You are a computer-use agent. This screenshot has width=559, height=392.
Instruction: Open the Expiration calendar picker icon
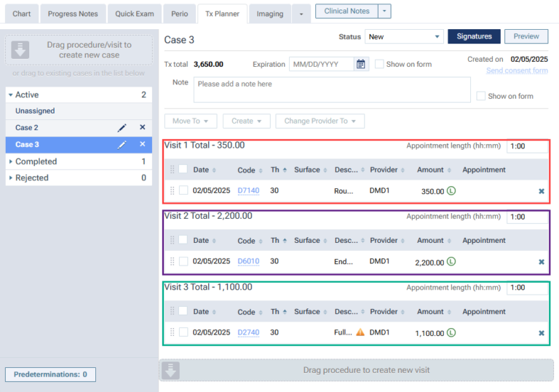tap(361, 64)
